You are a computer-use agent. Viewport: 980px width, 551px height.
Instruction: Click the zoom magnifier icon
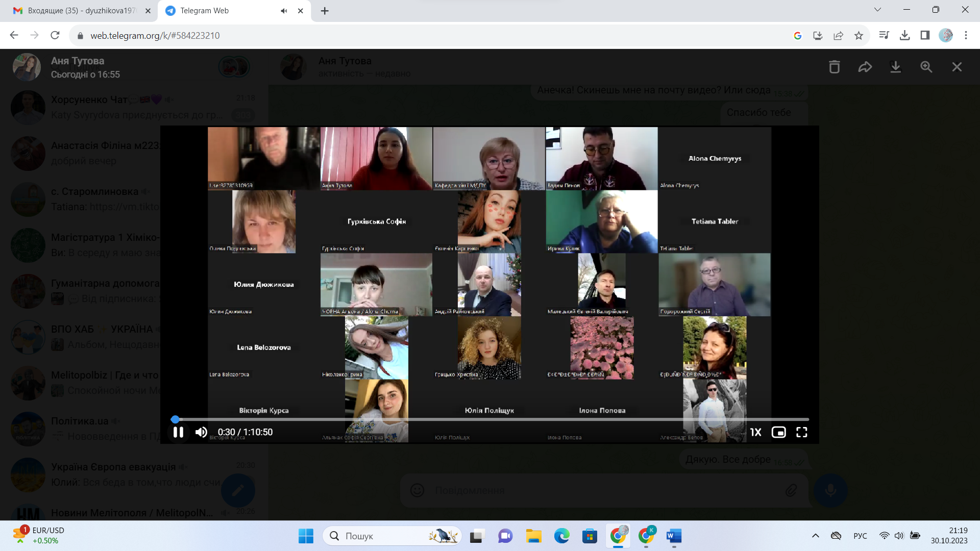[926, 67]
